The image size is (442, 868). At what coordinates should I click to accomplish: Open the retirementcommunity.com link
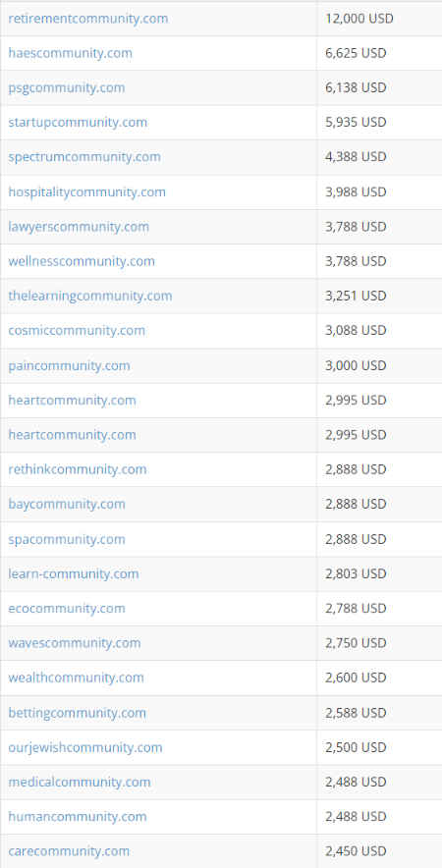pyautogui.click(x=88, y=19)
